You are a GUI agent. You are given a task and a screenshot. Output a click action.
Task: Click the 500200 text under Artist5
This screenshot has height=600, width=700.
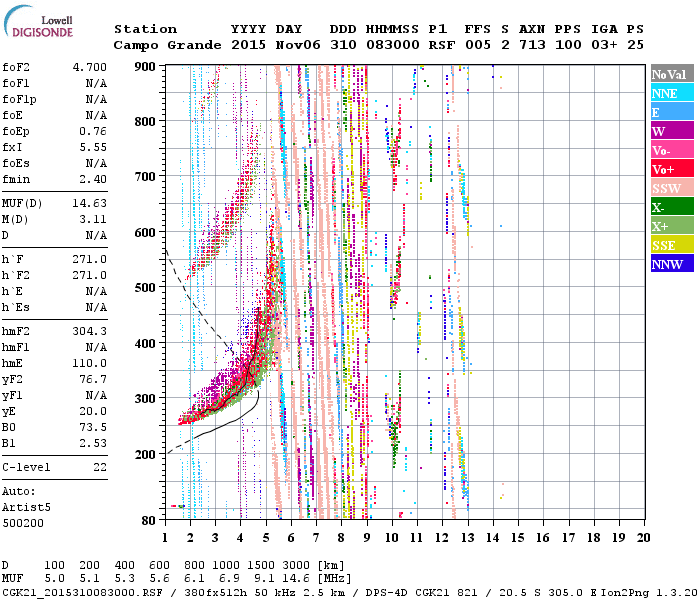pyautogui.click(x=23, y=523)
